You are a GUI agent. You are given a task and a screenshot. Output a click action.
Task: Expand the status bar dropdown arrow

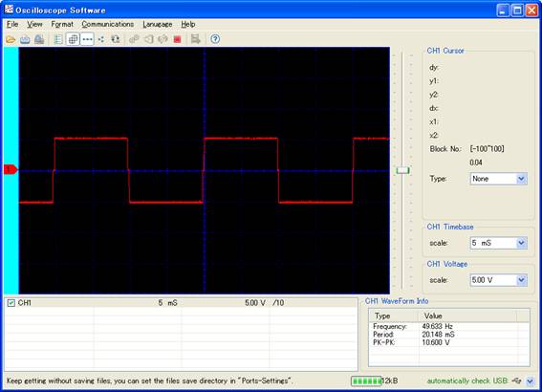pyautogui.click(x=531, y=381)
